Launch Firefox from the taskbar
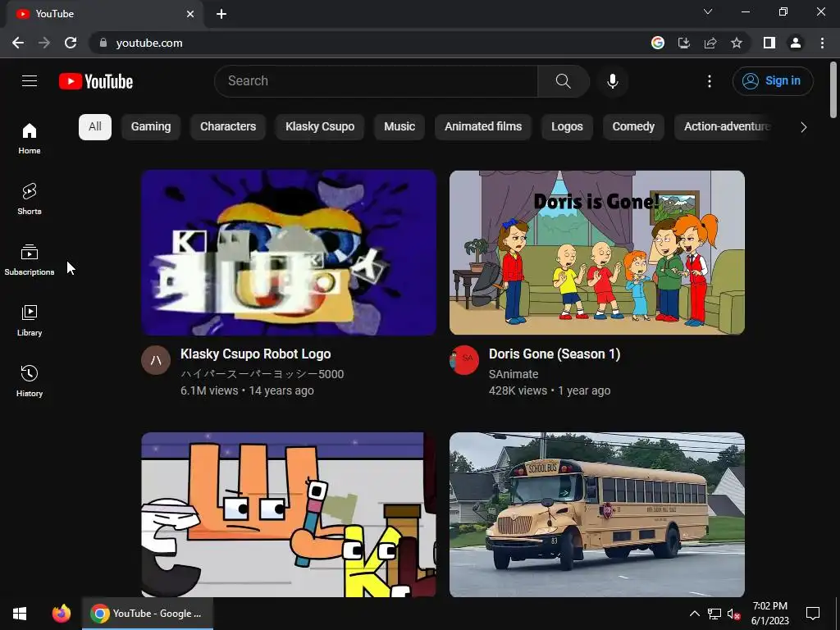This screenshot has width=840, height=630. 61,614
